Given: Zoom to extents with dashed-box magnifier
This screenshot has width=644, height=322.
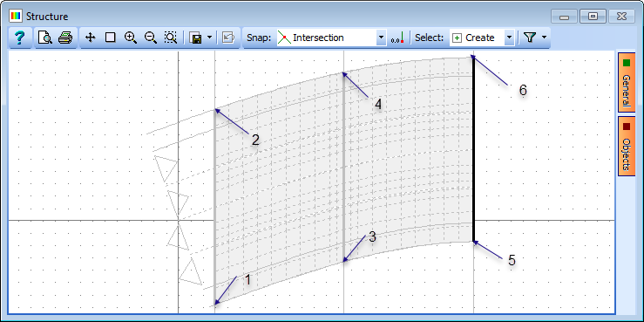Looking at the screenshot, I should 171,38.
